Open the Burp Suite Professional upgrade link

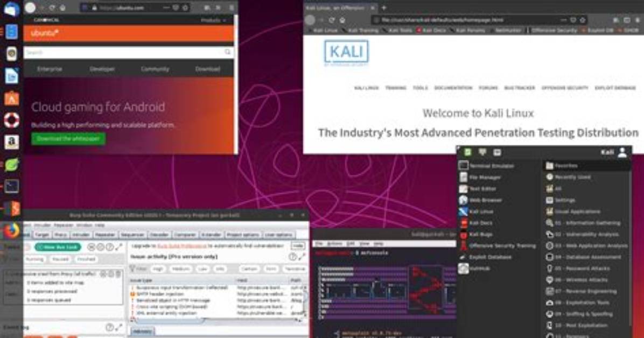click(182, 245)
